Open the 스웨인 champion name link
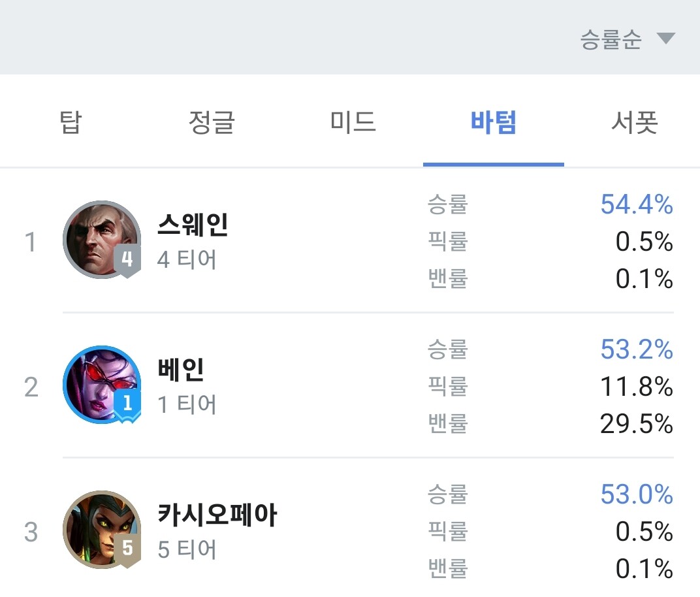700x597 pixels. (x=193, y=224)
